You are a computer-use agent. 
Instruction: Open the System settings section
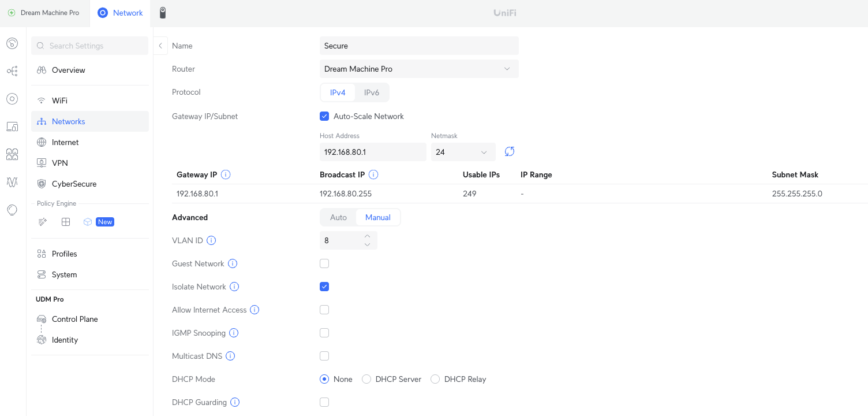tap(90, 274)
